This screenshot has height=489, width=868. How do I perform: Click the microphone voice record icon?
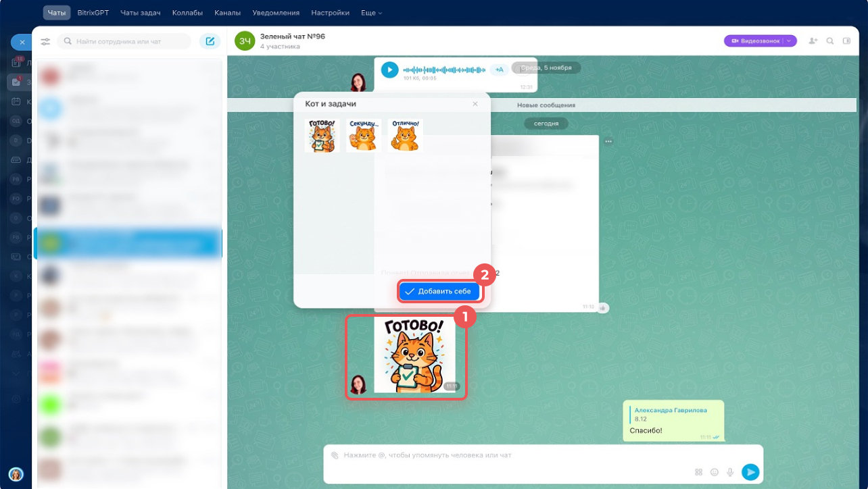point(730,472)
